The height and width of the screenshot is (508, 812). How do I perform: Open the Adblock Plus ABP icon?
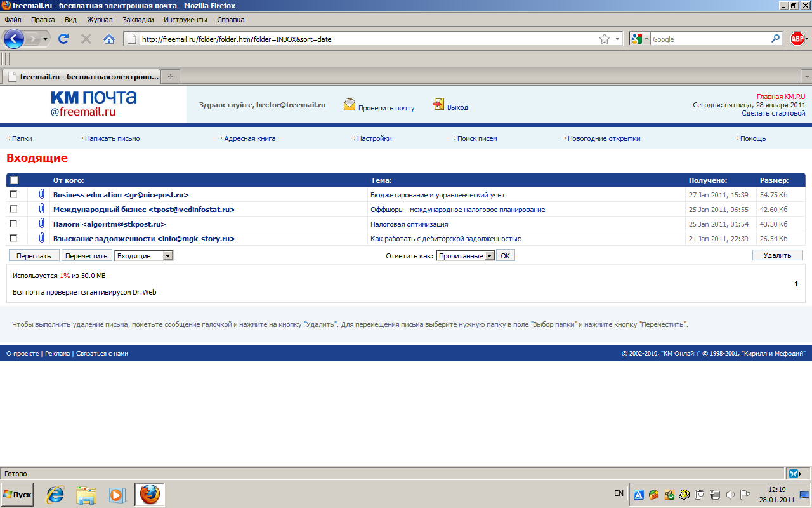click(797, 39)
